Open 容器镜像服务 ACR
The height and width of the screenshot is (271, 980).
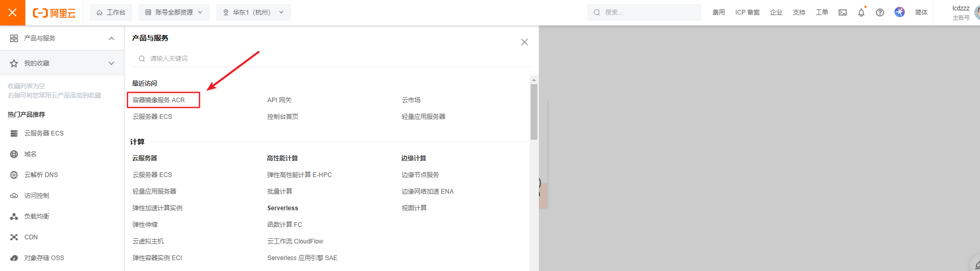click(159, 100)
